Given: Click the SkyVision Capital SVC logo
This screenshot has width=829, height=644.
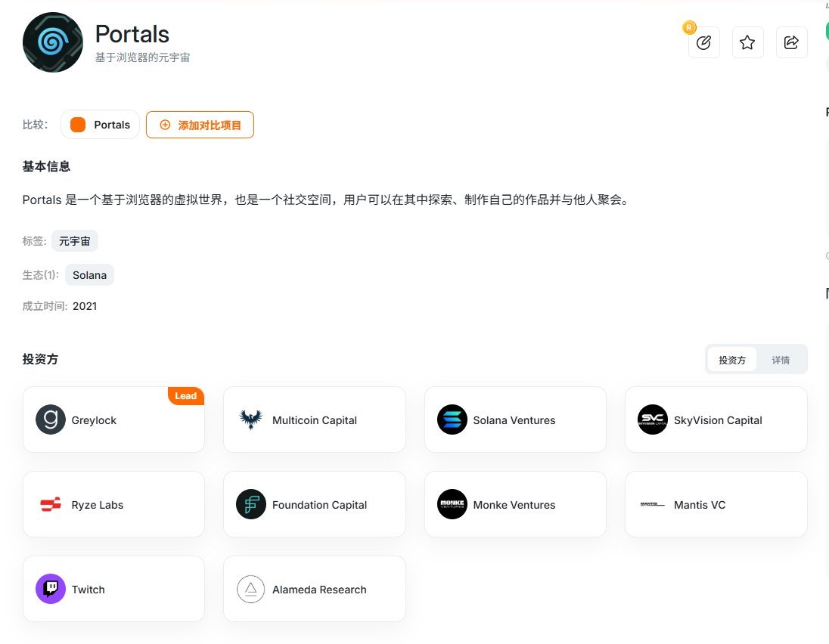Looking at the screenshot, I should (653, 420).
